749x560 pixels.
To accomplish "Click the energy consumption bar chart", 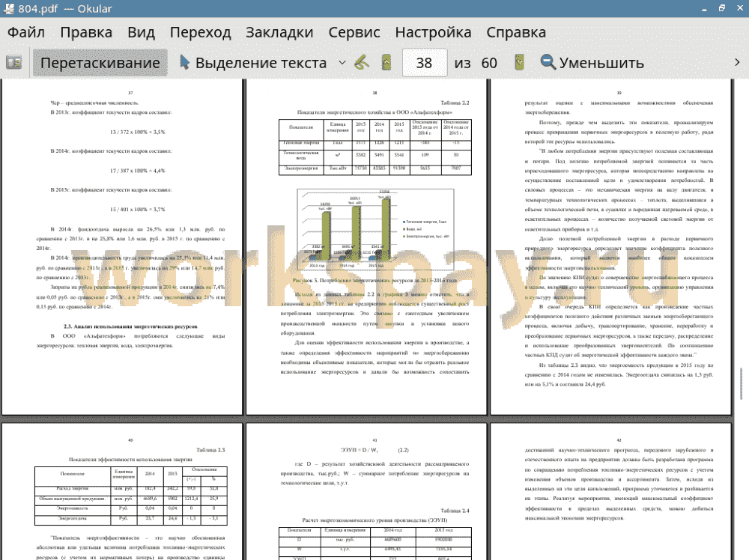I will pyautogui.click(x=375, y=231).
